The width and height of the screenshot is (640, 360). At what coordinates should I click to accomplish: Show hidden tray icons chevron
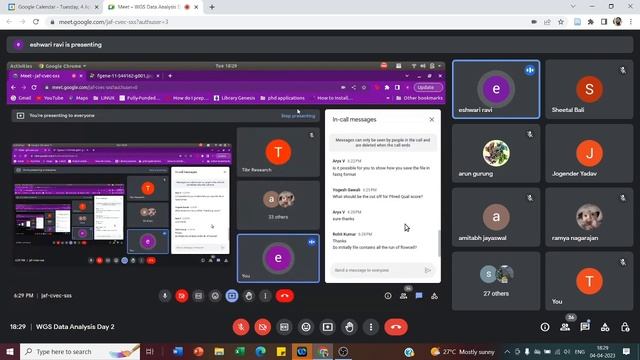[507, 351]
